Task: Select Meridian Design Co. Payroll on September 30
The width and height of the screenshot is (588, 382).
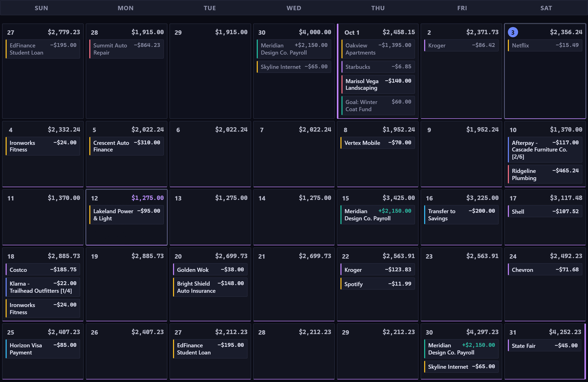Action: pos(294,49)
